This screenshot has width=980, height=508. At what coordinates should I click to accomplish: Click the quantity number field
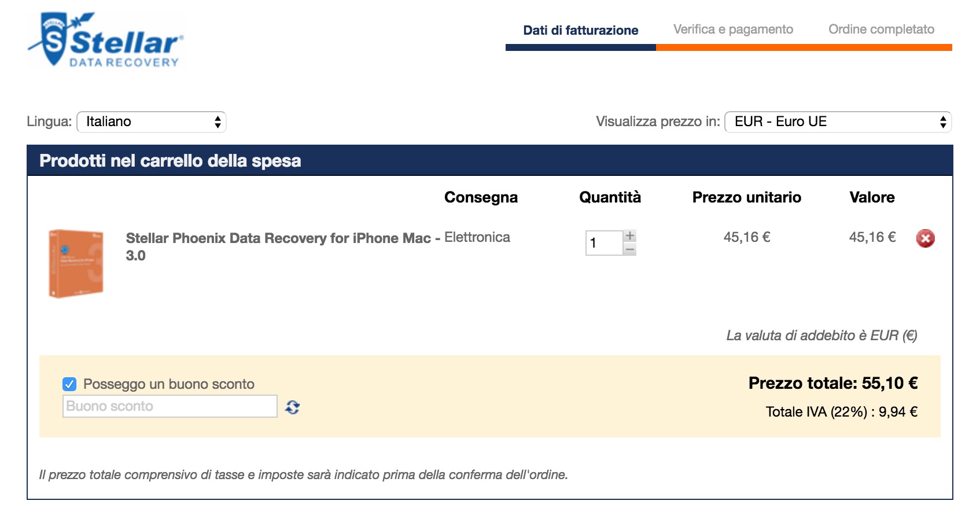pyautogui.click(x=604, y=243)
